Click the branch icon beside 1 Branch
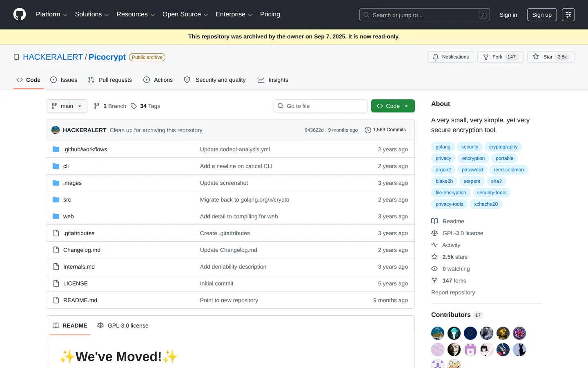588x368 pixels. (x=97, y=106)
